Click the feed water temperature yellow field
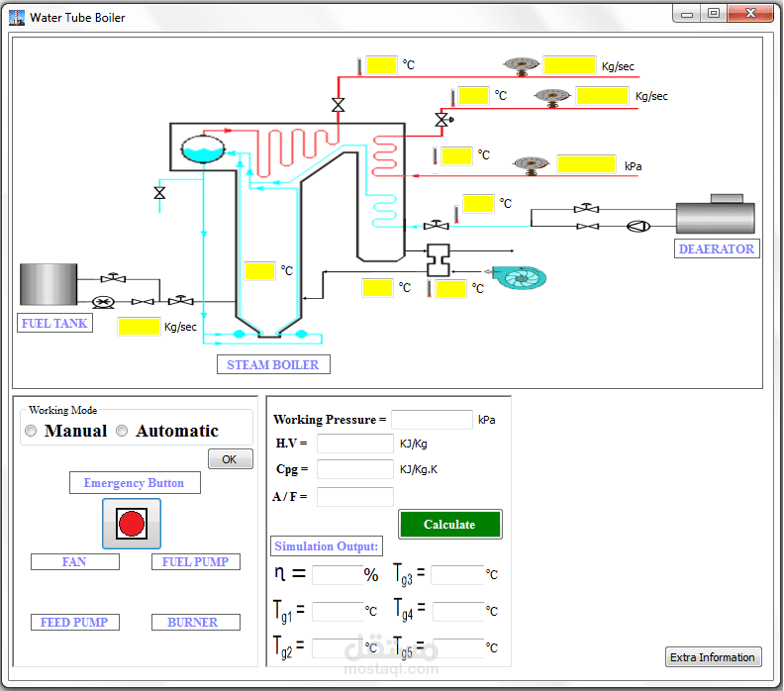The height and width of the screenshot is (691, 784). click(478, 204)
